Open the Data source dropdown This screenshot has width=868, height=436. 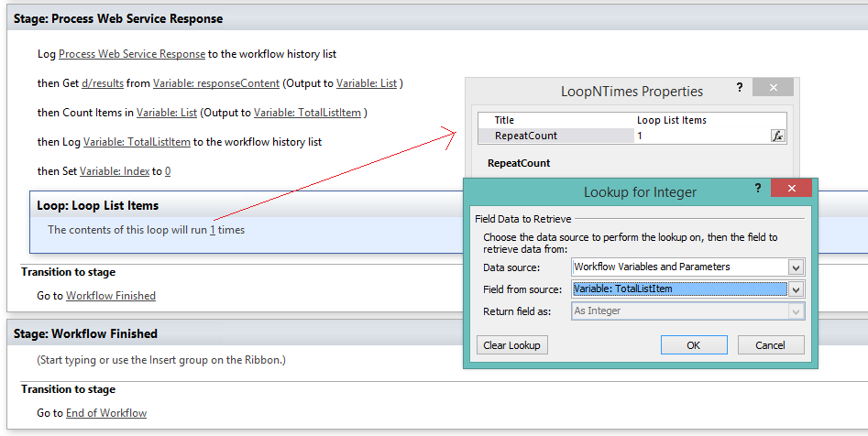point(796,267)
